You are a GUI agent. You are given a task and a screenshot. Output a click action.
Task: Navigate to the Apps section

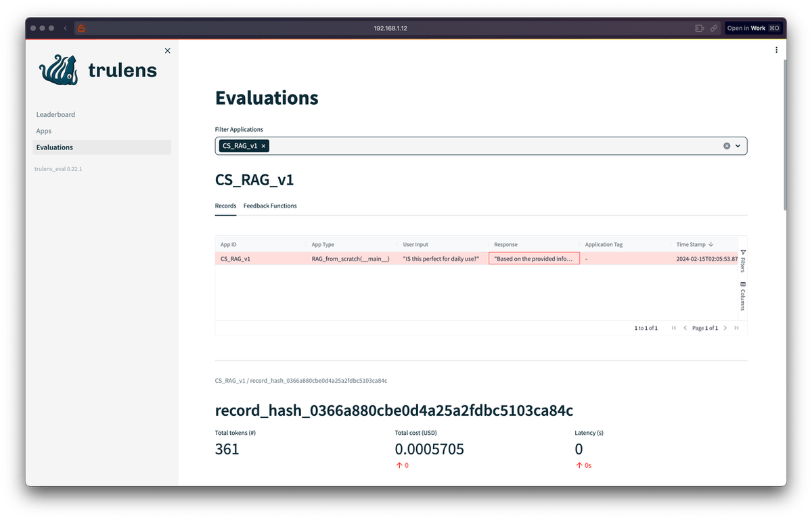pos(43,131)
